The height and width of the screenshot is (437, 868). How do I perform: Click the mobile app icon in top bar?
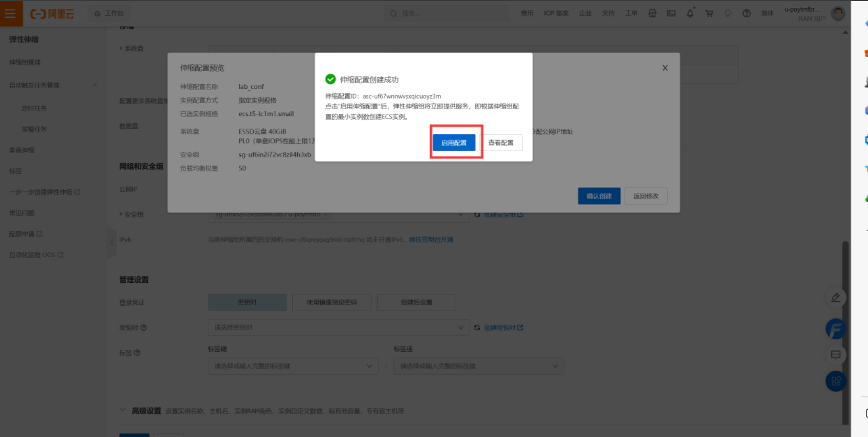click(x=652, y=13)
